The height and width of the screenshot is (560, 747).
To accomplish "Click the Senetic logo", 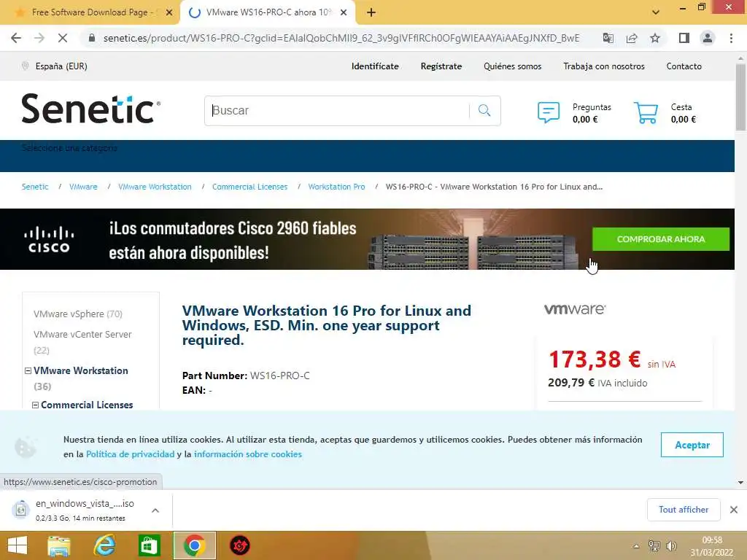I will tap(91, 109).
